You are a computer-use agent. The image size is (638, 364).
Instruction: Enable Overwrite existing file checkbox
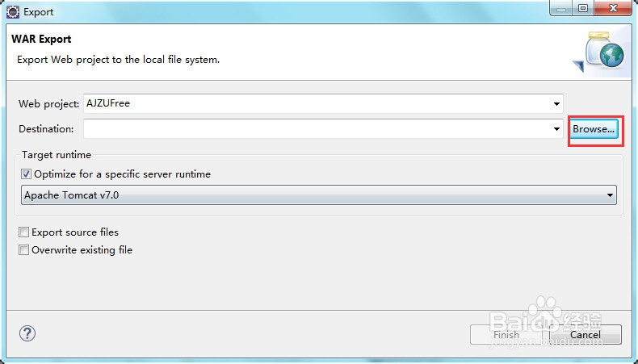pos(23,249)
